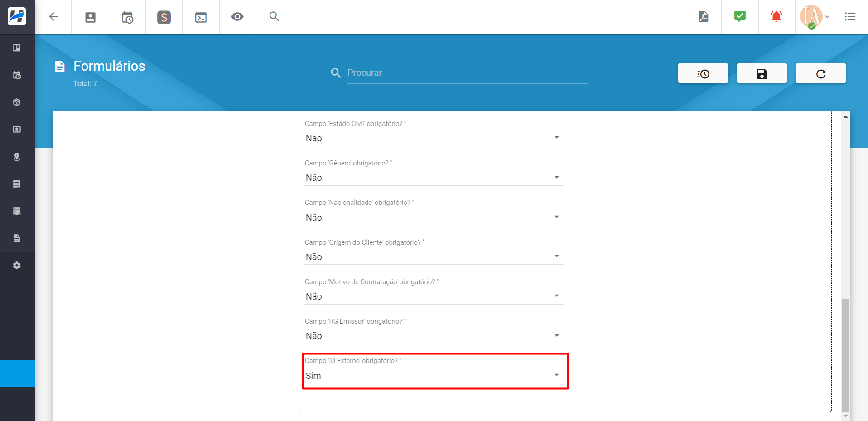The height and width of the screenshot is (421, 868).
Task: Click the refresh reload button
Action: (821, 73)
